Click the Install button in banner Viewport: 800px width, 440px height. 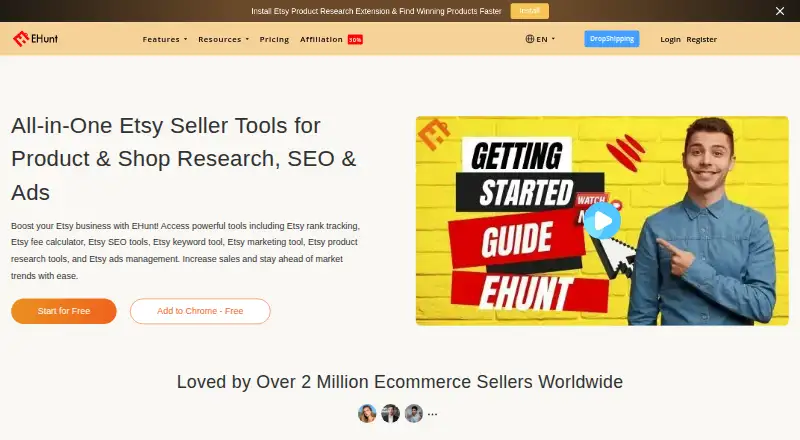(x=530, y=11)
